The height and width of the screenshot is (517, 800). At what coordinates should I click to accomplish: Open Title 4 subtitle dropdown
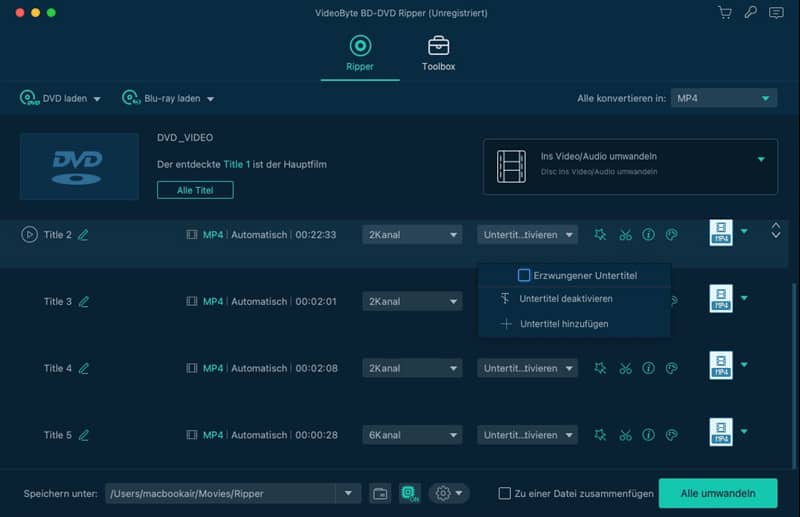[528, 368]
